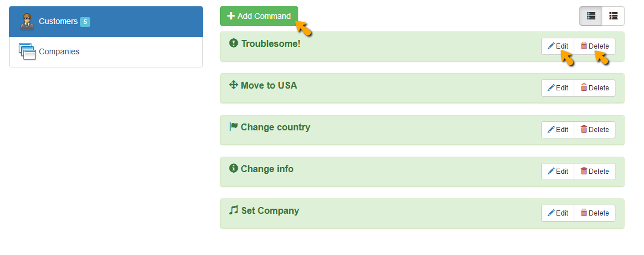Screen dimensions: 644x255
Task: Click the Customers agent avatar icon
Action: (x=27, y=22)
